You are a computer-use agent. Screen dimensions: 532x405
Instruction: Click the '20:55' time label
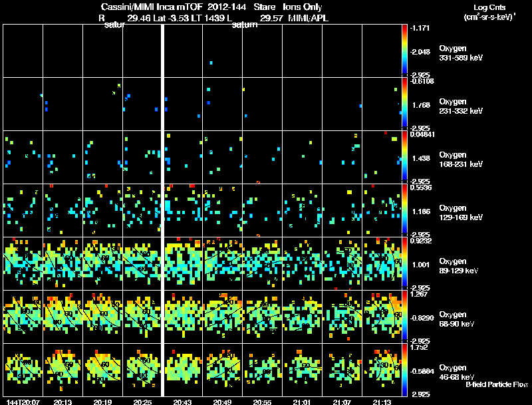262,402
